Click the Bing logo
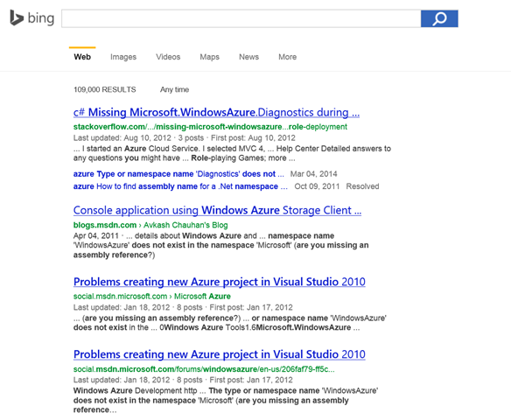Viewport: 511px width, 420px height. tap(31, 17)
